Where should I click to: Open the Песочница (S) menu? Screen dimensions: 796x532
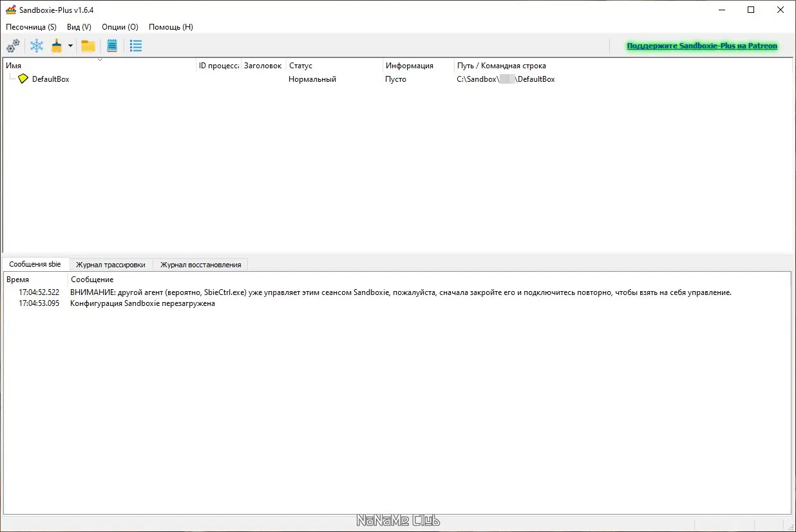31,27
